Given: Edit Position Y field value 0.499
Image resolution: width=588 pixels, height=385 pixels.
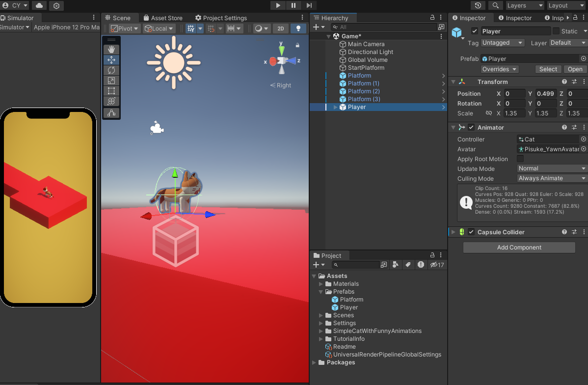Looking at the screenshot, I should pyautogui.click(x=546, y=93).
